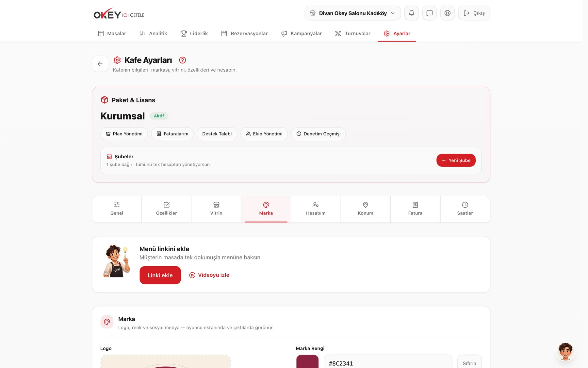This screenshot has width=588, height=368.
Task: Click the Marka Rengi color swatch
Action: point(307,362)
